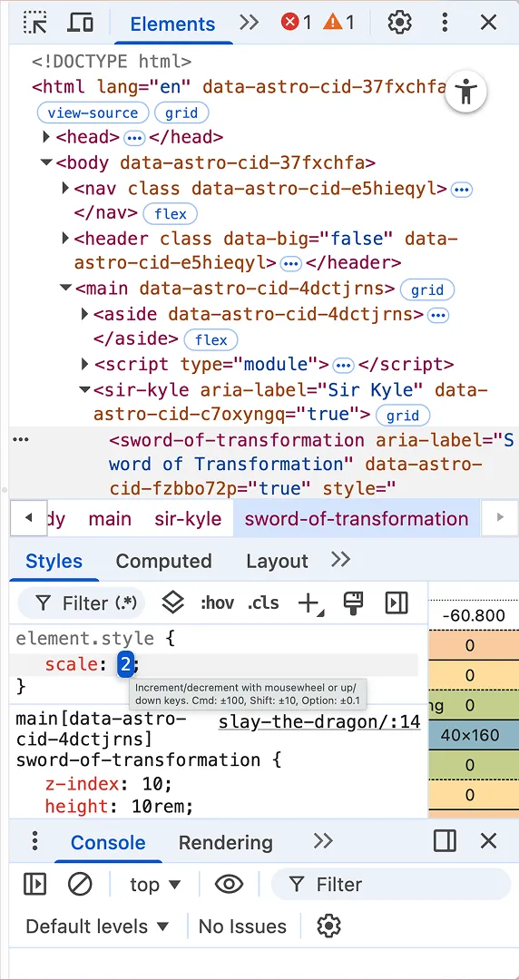Expand the aside element
Viewport: 519px width, 980px height.
(85, 313)
